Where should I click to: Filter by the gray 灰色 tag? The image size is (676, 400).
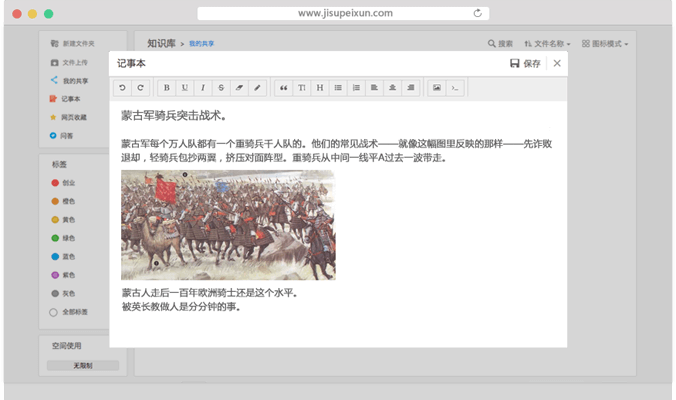point(63,294)
